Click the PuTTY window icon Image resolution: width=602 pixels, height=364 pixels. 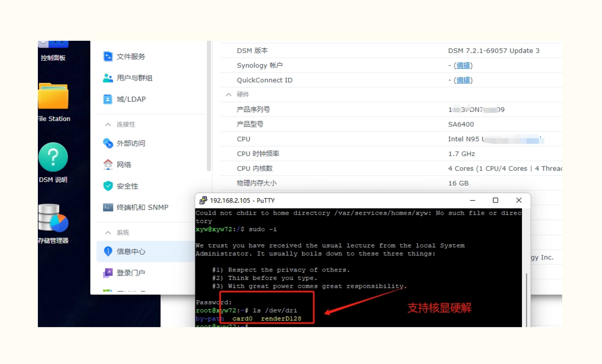click(203, 200)
